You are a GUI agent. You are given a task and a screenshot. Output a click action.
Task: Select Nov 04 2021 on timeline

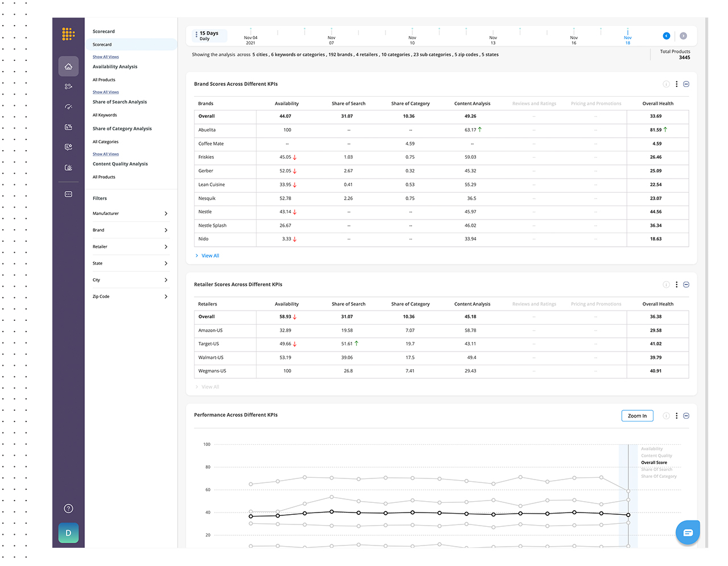click(250, 40)
